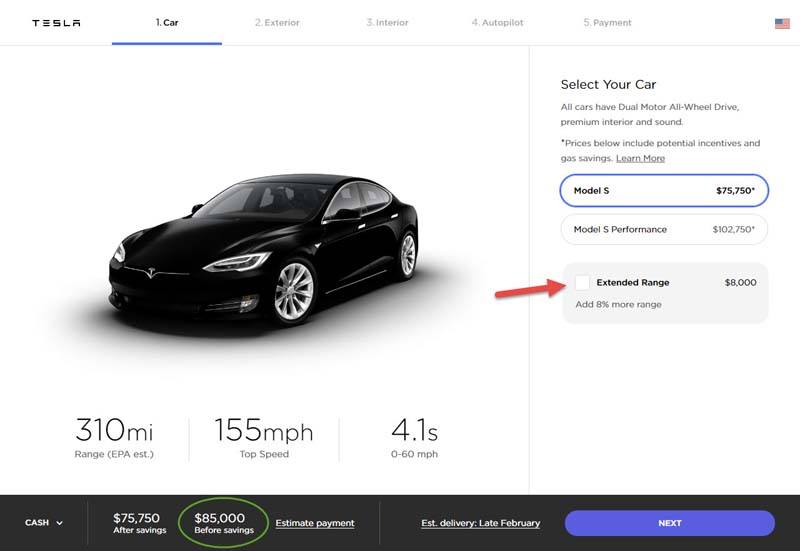Jump to the 5. Payment tab

607,23
